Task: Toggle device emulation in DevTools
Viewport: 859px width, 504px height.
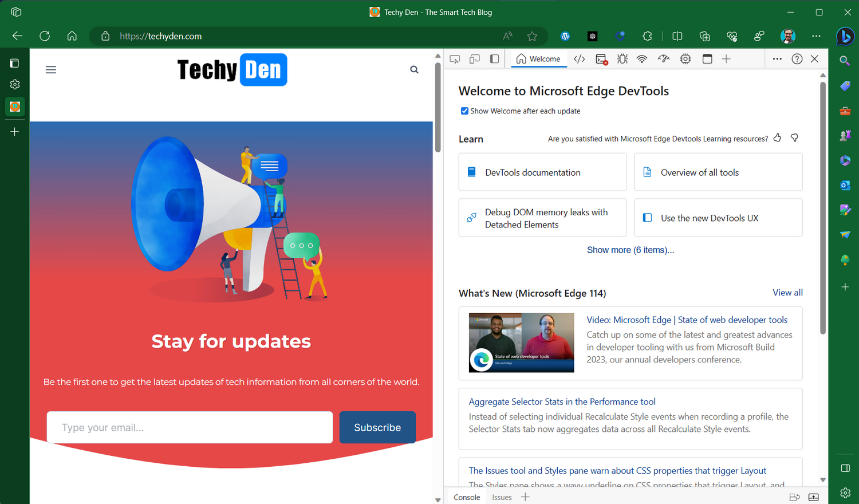Action: pyautogui.click(x=474, y=59)
